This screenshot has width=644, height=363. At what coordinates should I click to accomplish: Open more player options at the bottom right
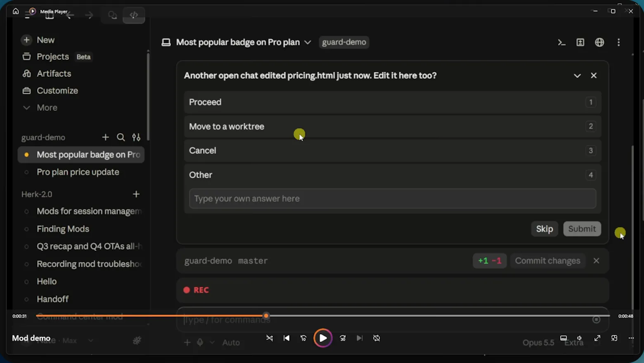tap(631, 338)
